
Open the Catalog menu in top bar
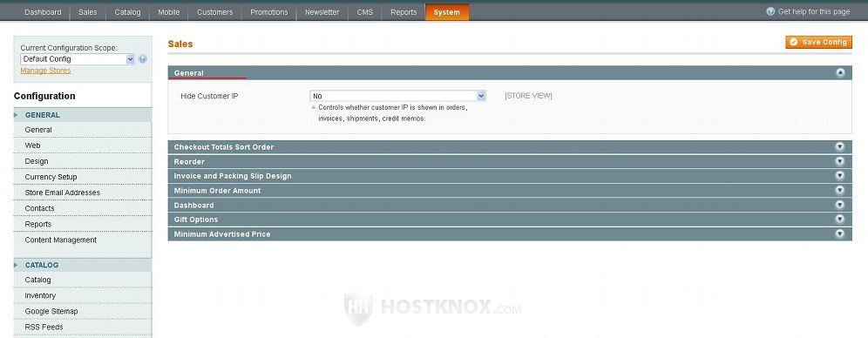pyautogui.click(x=127, y=12)
